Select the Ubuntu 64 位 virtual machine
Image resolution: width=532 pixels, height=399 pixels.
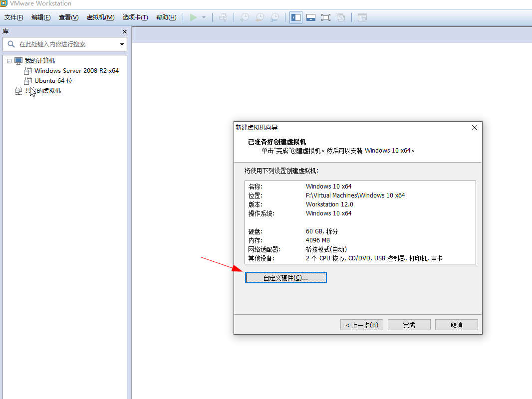53,81
